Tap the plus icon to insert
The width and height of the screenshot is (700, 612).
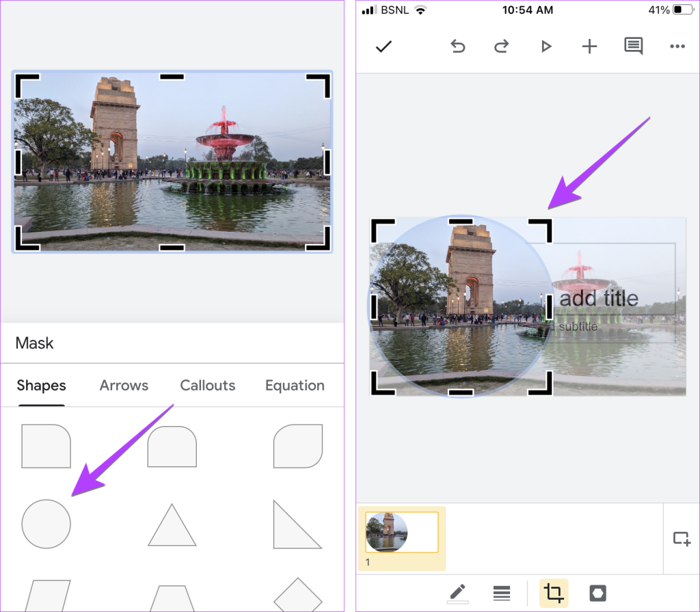[589, 46]
